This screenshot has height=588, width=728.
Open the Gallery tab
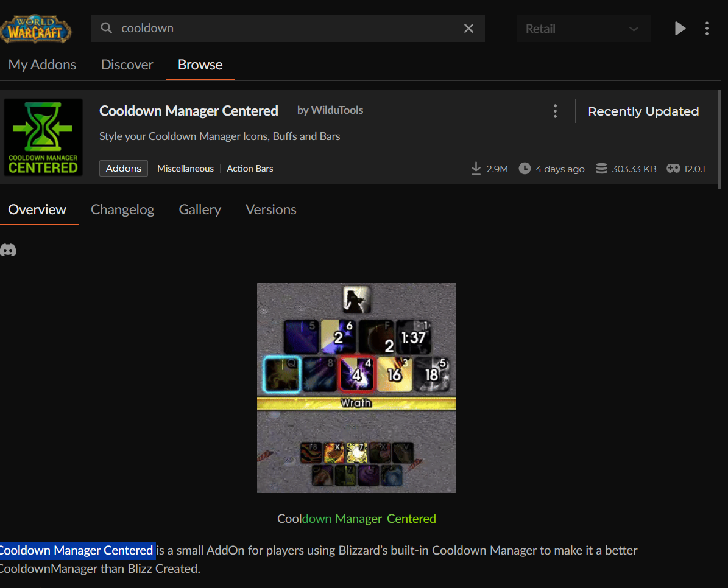click(200, 209)
